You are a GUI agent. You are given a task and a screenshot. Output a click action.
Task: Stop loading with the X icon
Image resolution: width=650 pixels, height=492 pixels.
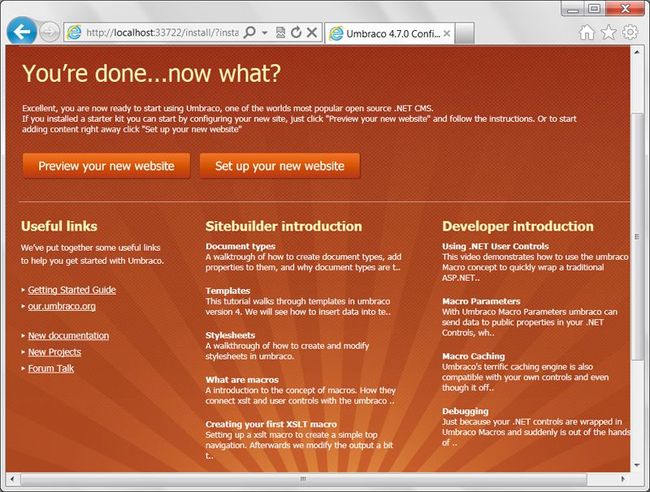312,32
